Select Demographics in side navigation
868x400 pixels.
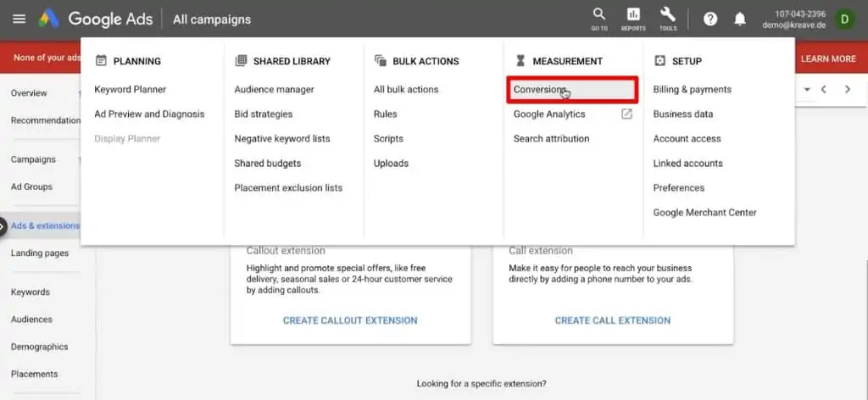[39, 347]
